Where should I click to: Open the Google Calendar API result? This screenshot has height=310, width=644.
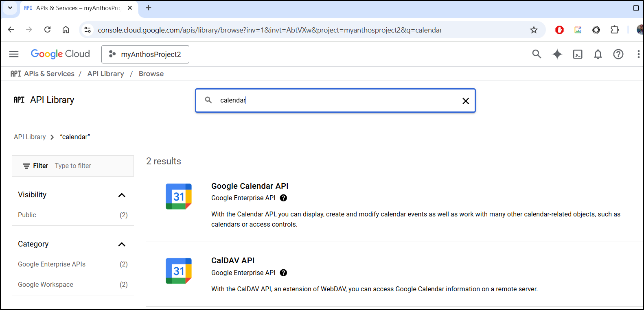click(250, 186)
